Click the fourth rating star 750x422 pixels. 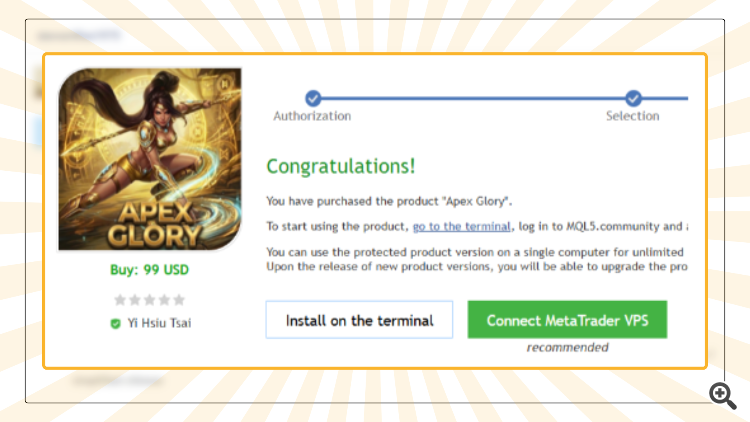point(165,300)
